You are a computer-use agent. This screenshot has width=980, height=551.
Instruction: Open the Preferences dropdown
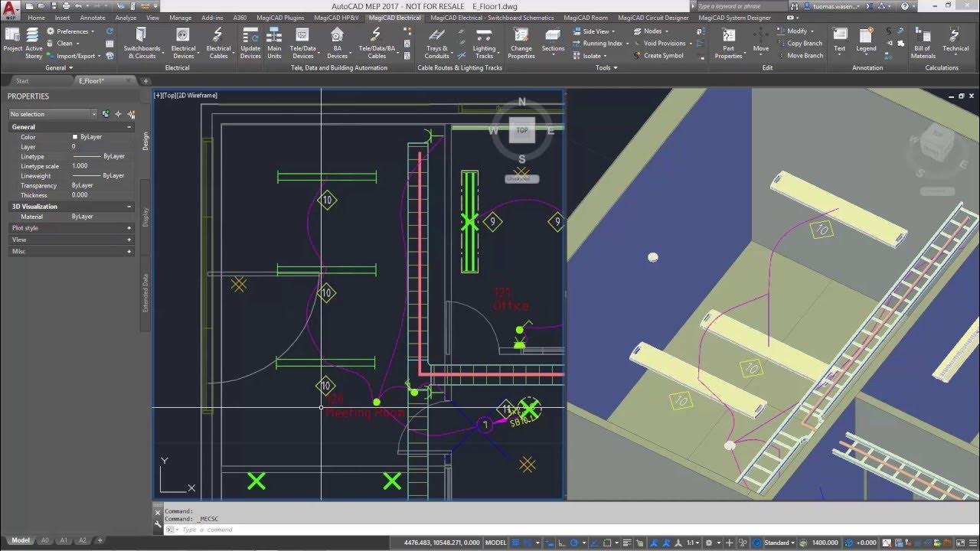pyautogui.click(x=70, y=31)
